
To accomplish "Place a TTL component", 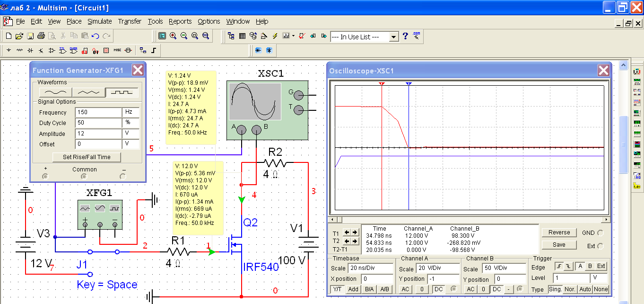I will [x=63, y=50].
